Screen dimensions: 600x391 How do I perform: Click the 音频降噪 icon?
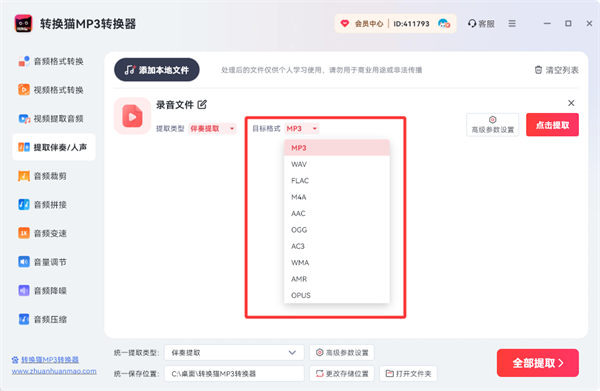tap(24, 290)
